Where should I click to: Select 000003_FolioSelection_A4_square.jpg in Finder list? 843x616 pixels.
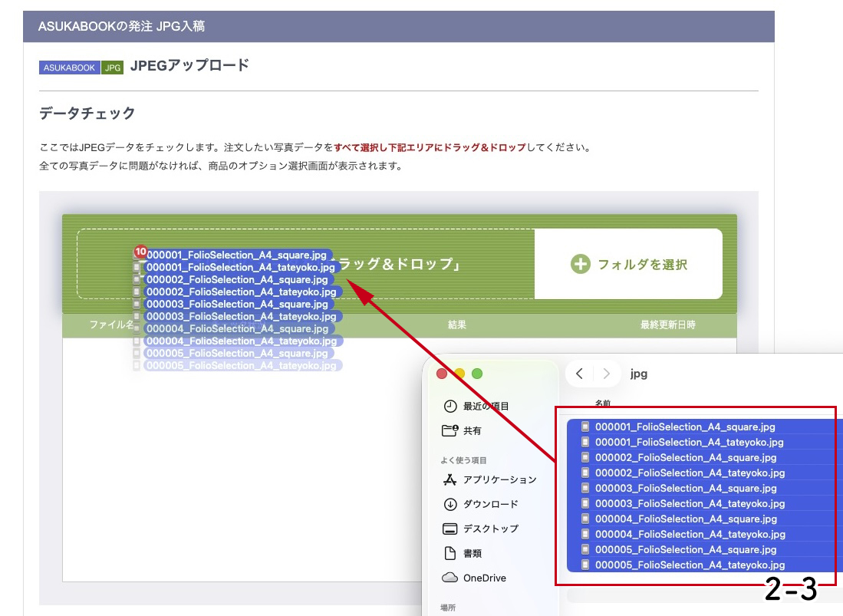click(686, 488)
